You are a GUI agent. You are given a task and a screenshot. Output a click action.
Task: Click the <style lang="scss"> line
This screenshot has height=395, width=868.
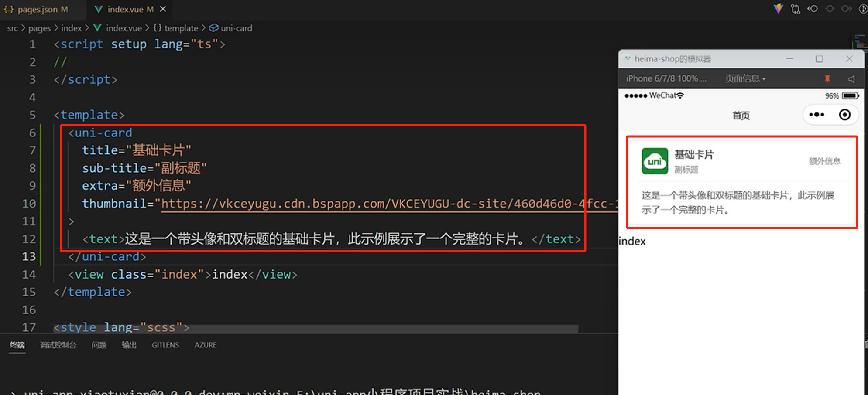[x=122, y=327]
